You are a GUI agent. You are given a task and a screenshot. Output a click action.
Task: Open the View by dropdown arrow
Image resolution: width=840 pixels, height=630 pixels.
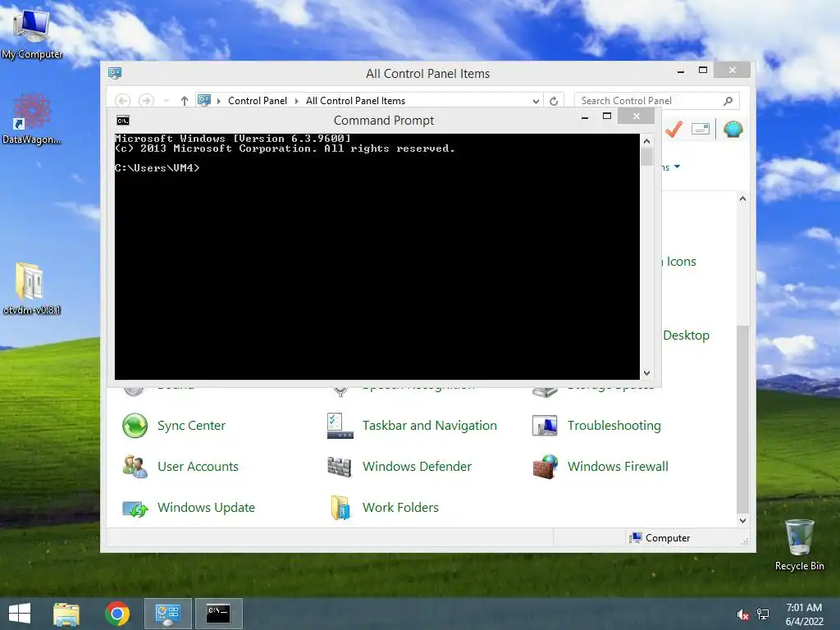pos(677,167)
